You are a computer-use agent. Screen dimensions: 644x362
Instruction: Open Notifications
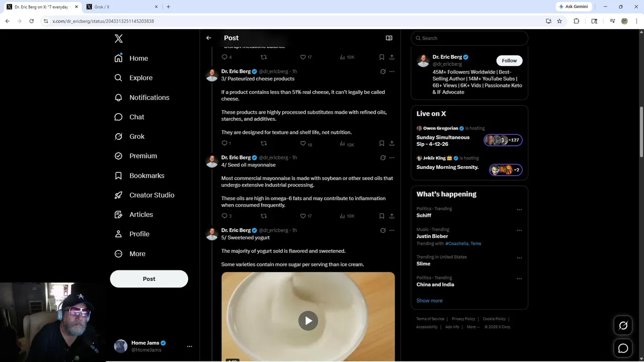142,98
